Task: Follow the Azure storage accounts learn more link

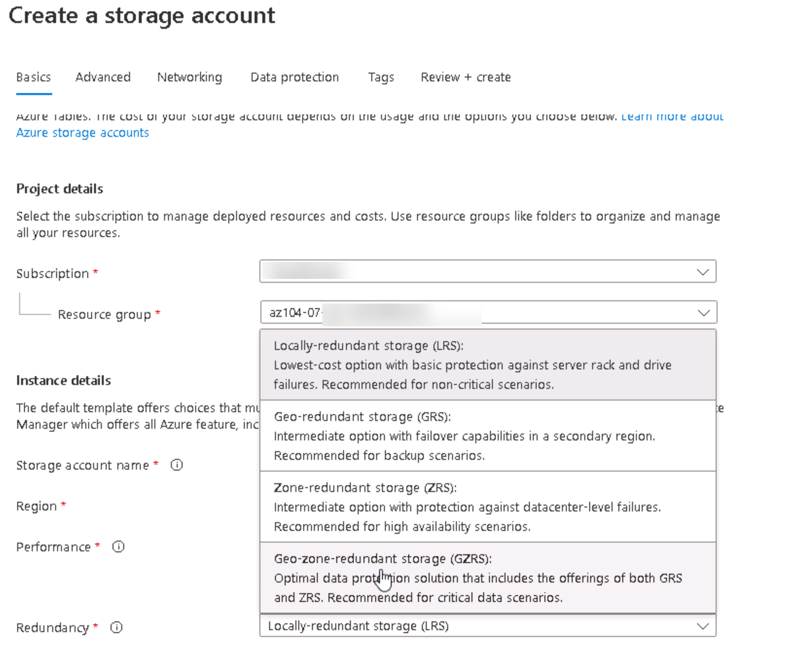Action: 82,132
